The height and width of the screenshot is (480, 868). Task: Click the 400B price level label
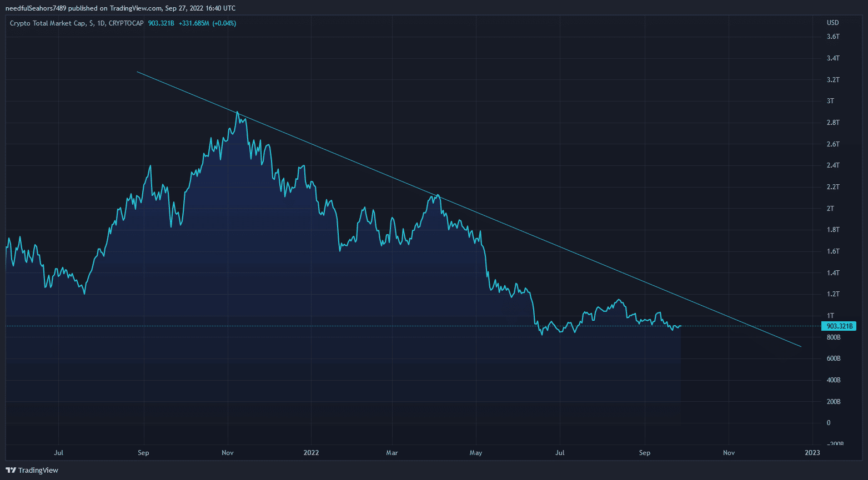coord(834,380)
